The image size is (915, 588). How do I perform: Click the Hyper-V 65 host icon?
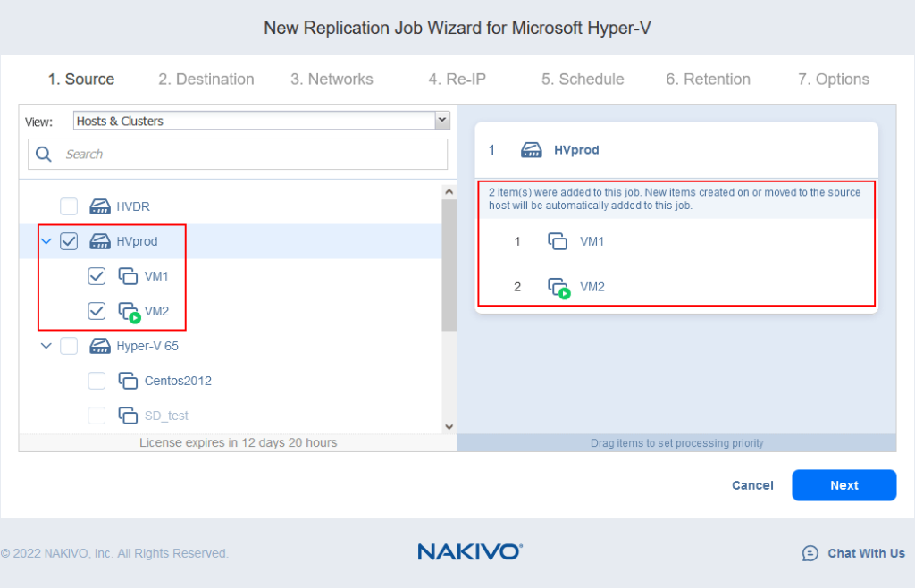[99, 346]
